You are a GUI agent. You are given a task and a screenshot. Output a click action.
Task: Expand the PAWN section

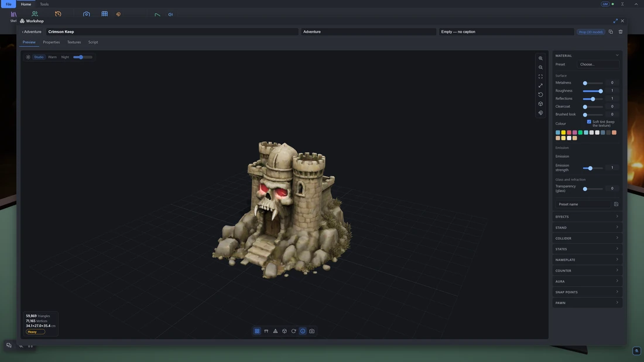point(587,303)
